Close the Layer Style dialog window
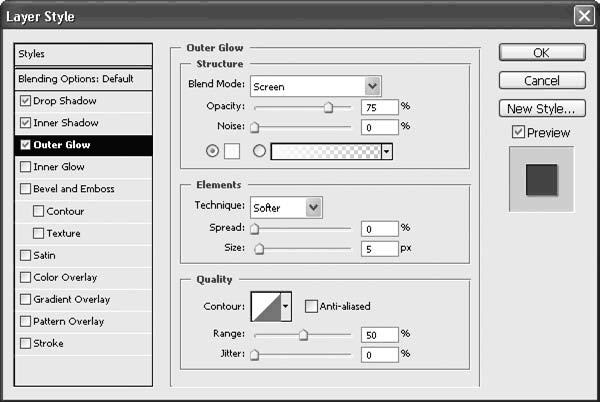 coord(584,15)
